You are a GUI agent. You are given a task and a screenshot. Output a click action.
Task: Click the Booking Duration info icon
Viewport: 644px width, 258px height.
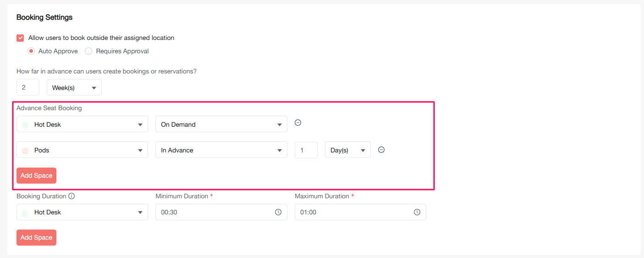click(72, 196)
